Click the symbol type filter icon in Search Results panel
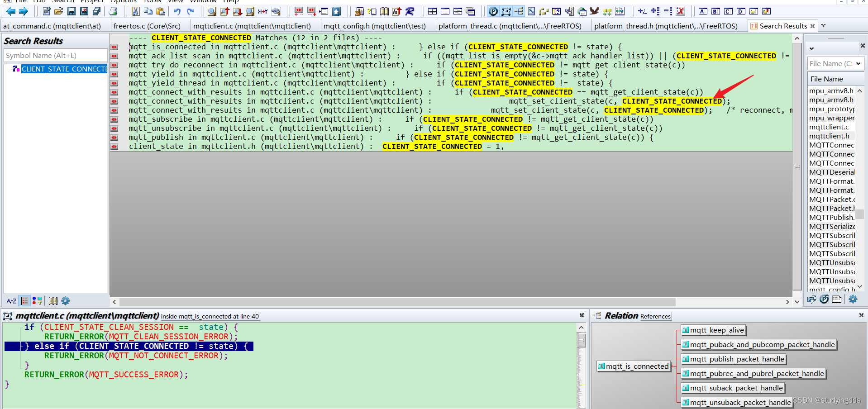This screenshot has width=868, height=409. coord(37,301)
